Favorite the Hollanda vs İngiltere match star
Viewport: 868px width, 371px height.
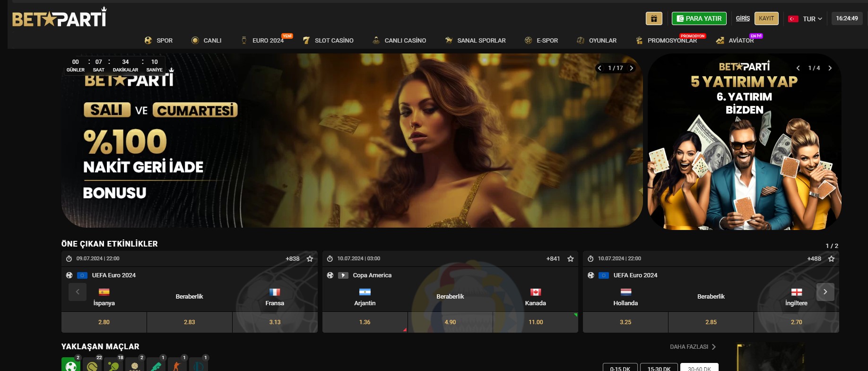(x=832, y=259)
